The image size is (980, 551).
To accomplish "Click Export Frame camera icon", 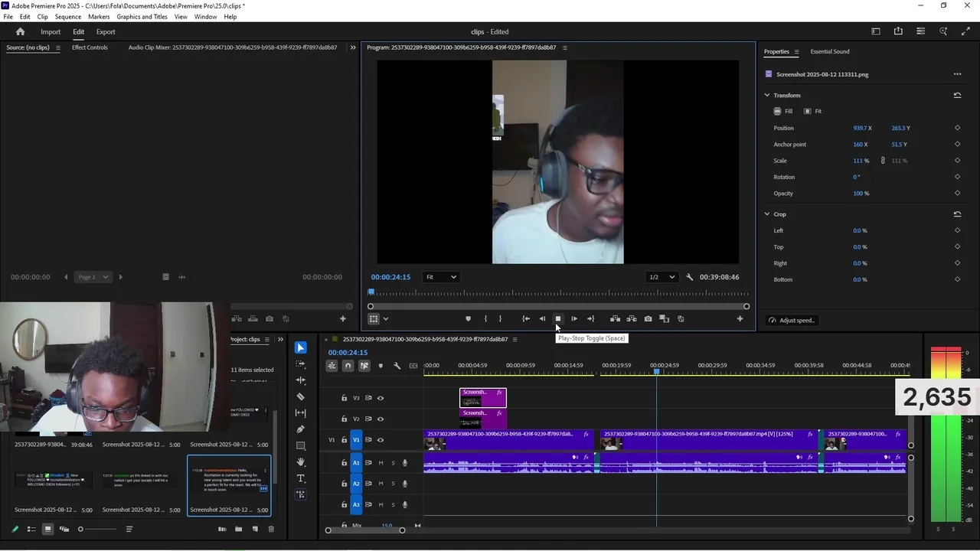I will 648,319.
